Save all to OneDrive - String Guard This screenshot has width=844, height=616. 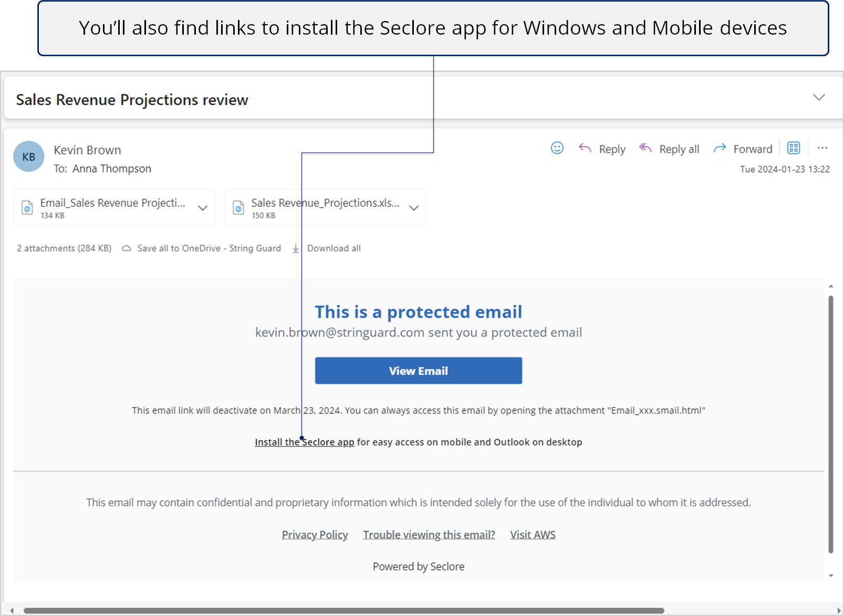click(x=209, y=248)
